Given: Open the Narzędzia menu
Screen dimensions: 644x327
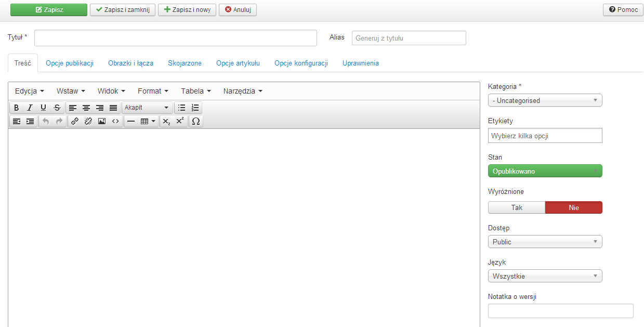Looking at the screenshot, I should click(x=243, y=91).
